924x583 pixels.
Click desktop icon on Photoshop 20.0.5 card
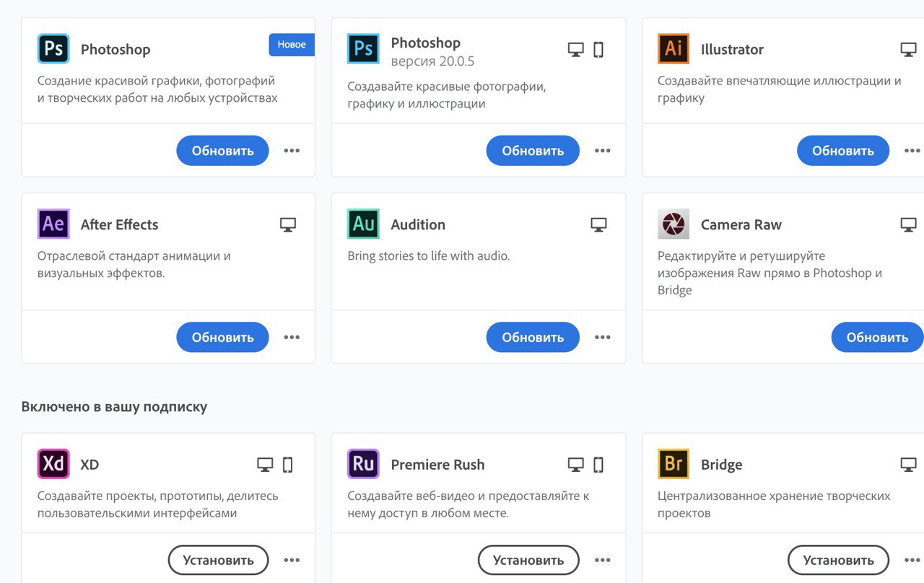coord(575,50)
